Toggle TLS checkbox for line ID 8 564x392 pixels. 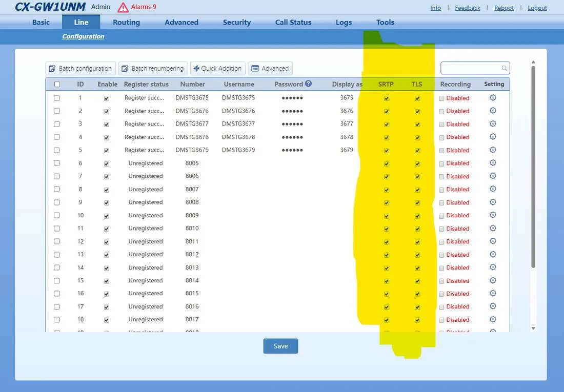(x=417, y=190)
